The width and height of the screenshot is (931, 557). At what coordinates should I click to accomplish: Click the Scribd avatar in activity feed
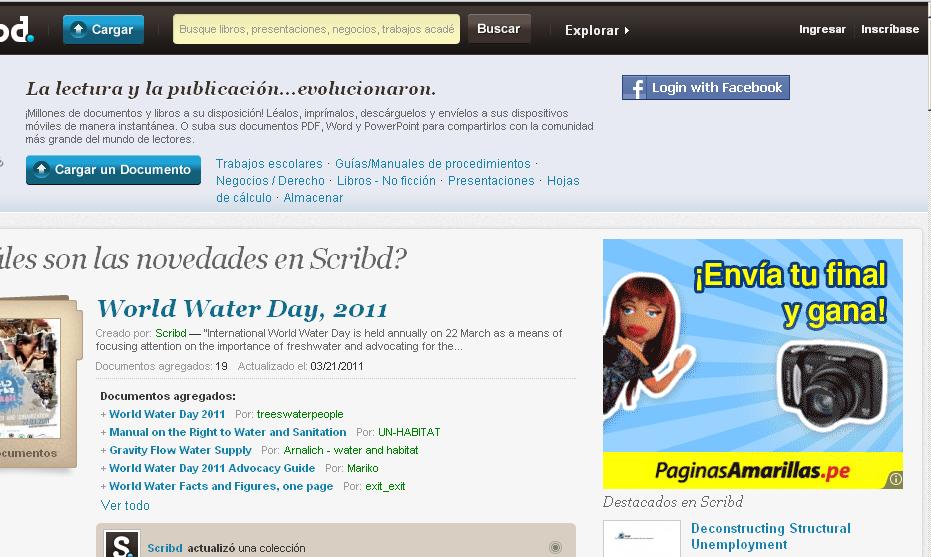[122, 544]
